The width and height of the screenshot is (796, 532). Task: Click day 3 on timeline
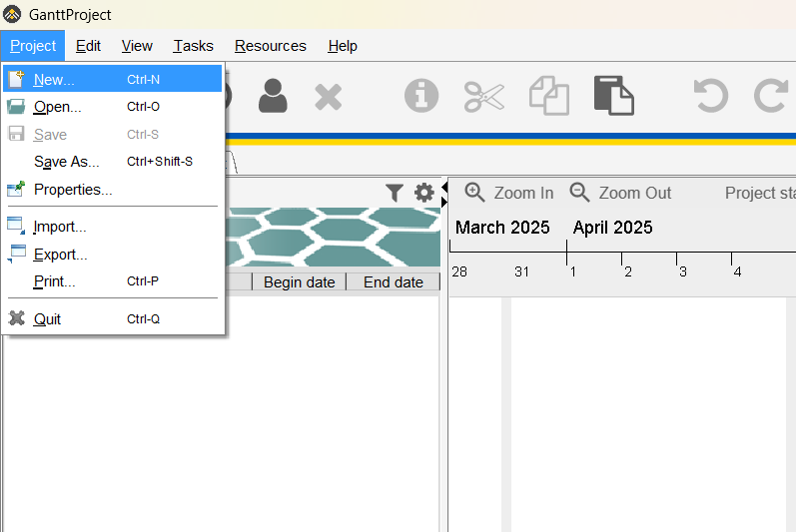[683, 271]
